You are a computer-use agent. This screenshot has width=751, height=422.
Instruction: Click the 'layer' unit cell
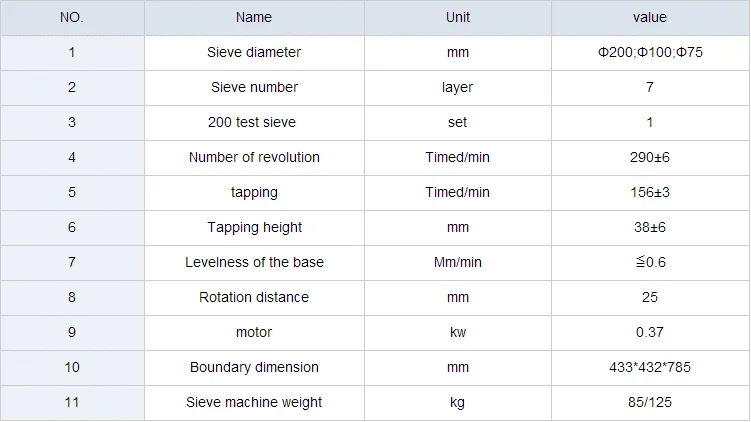pyautogui.click(x=457, y=87)
